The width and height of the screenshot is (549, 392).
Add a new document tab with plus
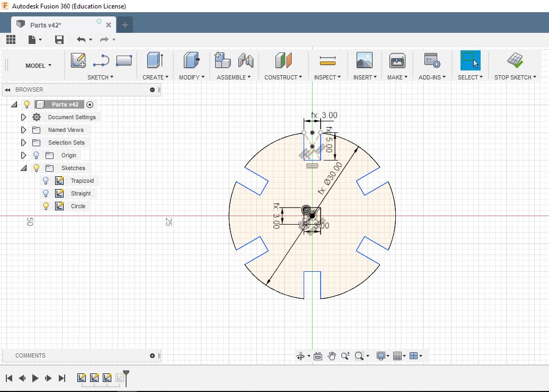(125, 25)
